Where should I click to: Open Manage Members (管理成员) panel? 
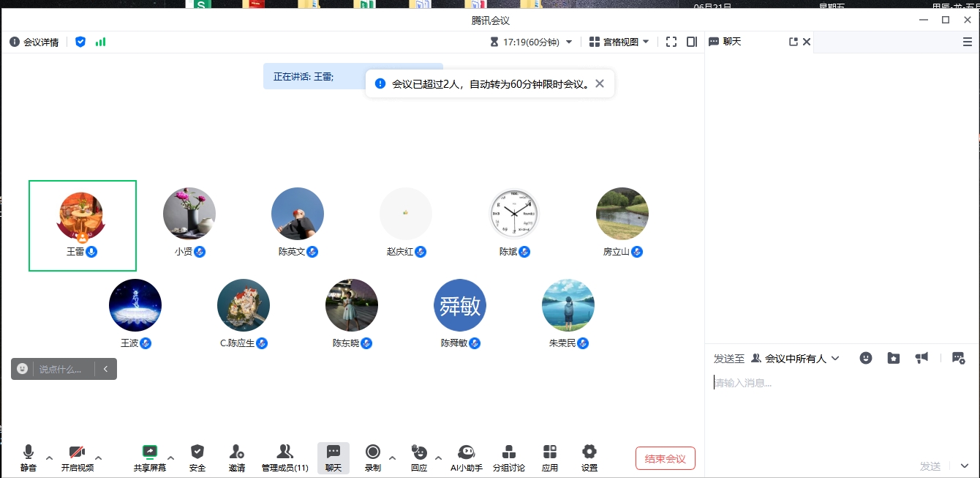coord(284,452)
